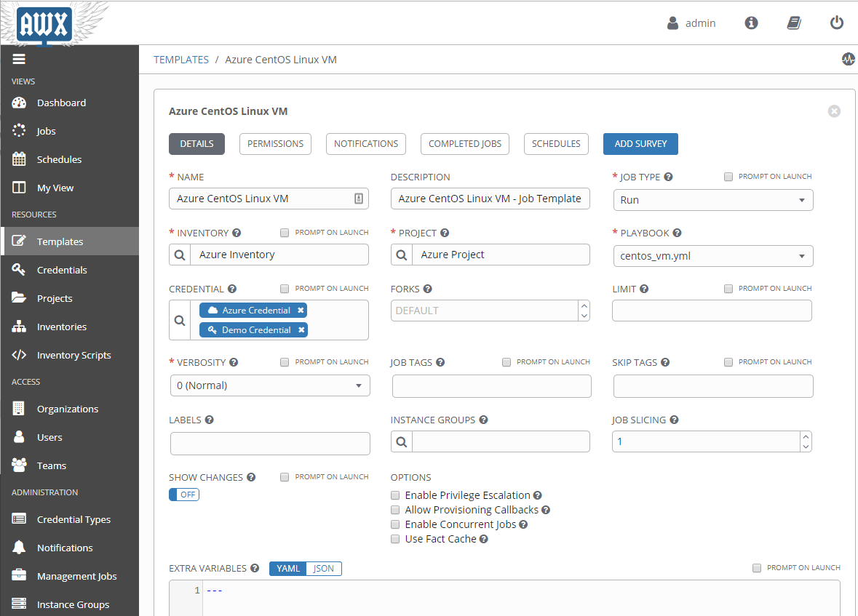Open the activity stream icon
858x616 pixels.
coord(848,59)
